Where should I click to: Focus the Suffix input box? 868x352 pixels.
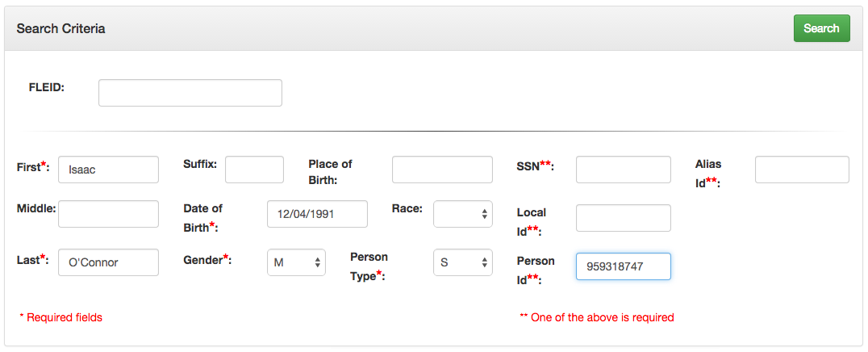pyautogui.click(x=254, y=170)
